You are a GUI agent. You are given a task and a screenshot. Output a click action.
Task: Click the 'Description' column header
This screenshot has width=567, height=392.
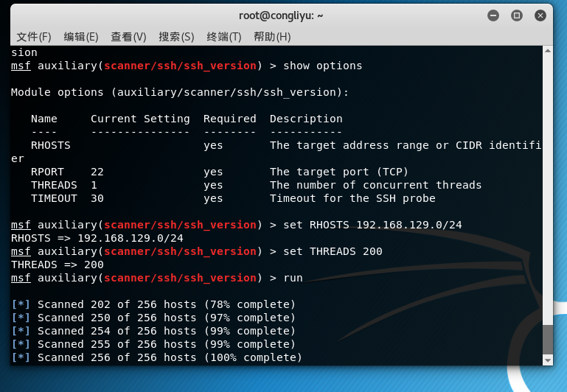306,119
